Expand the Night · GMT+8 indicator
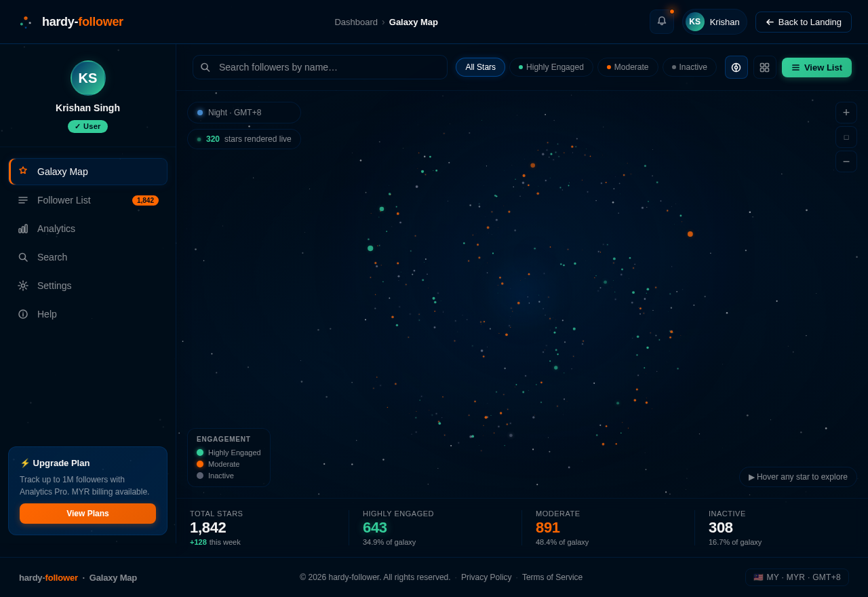Viewport: 868px width, 597px height. (244, 113)
